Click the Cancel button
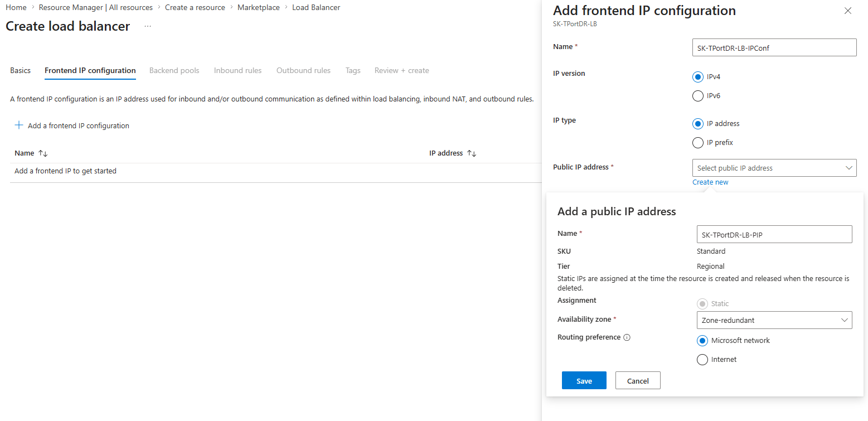Image resolution: width=868 pixels, height=421 pixels. coord(638,380)
